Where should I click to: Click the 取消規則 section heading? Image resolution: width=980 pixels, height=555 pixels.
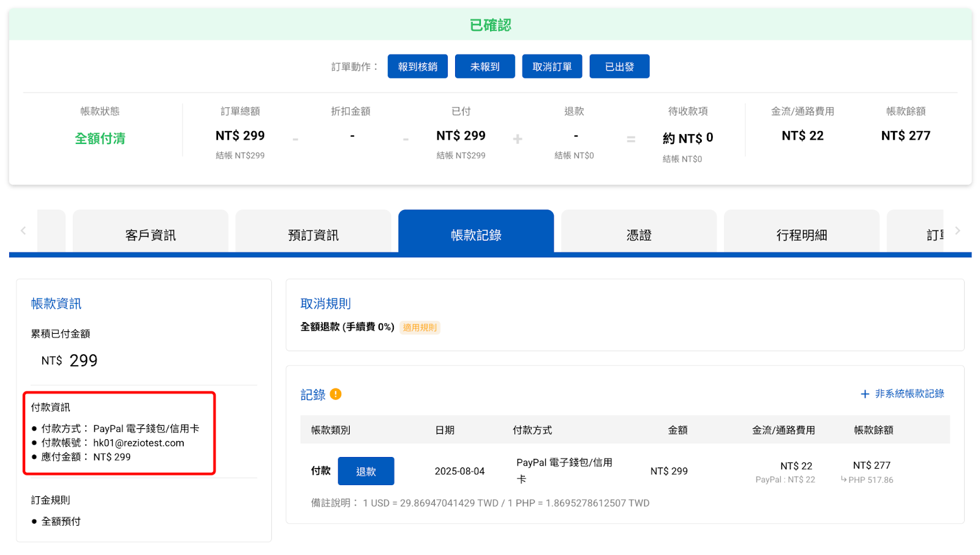[x=325, y=304]
